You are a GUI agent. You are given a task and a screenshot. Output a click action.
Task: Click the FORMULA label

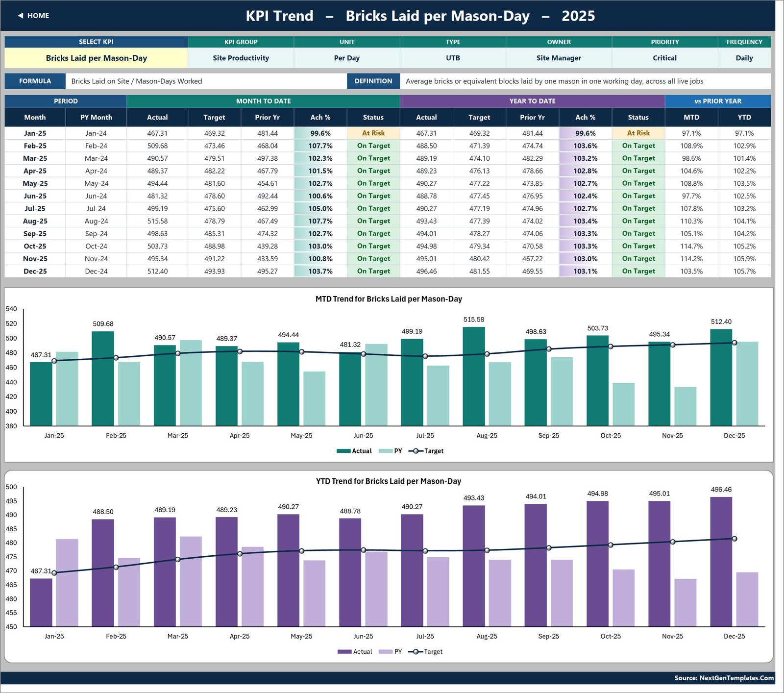(x=35, y=81)
